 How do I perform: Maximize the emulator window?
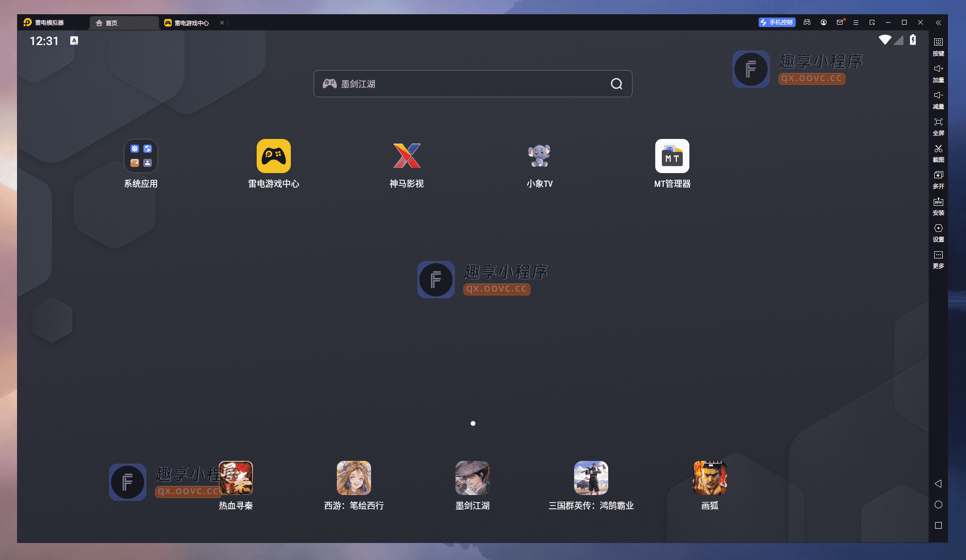tap(904, 22)
